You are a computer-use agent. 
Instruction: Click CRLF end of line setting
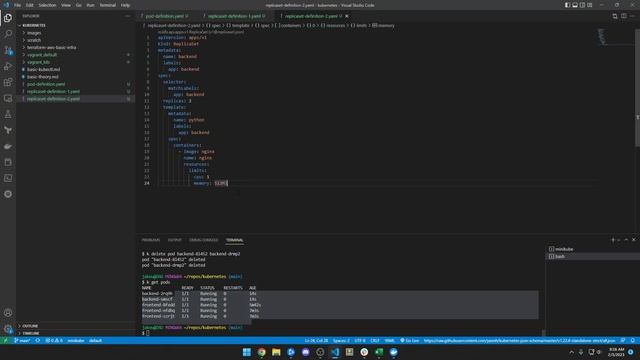click(x=375, y=340)
